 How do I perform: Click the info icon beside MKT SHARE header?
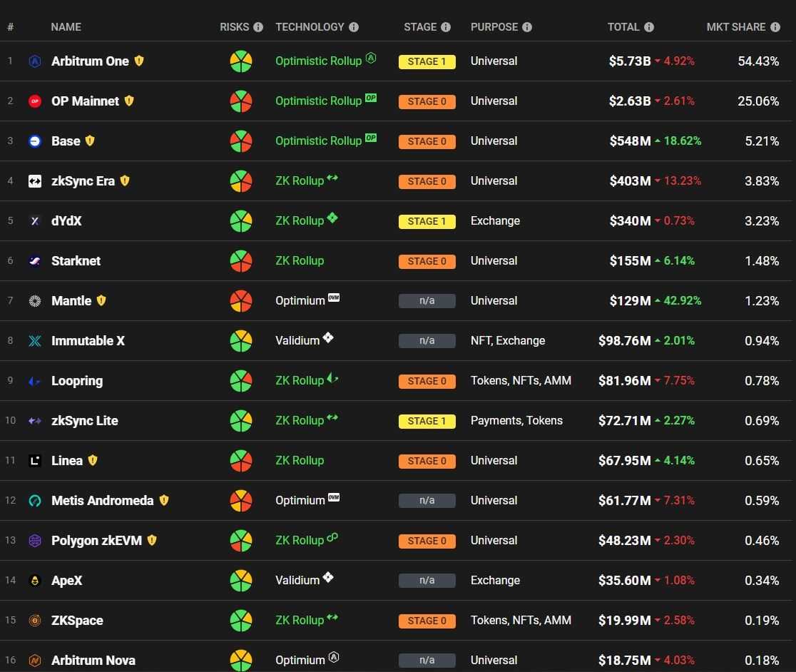(775, 27)
